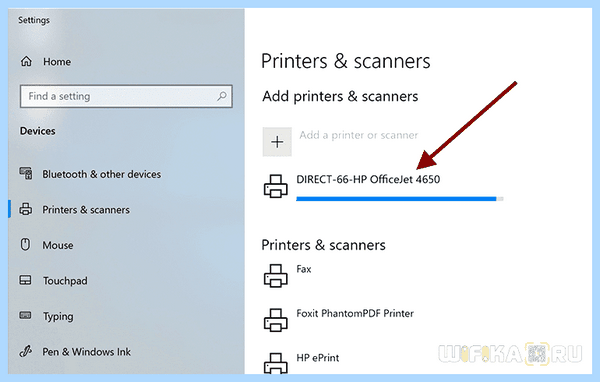Select the Fax device
The image size is (600, 382).
tap(303, 269)
